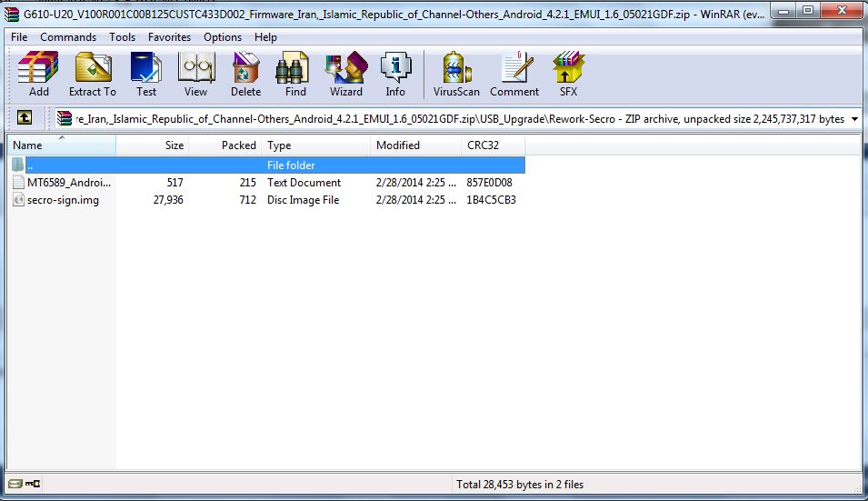Show archive Info
This screenshot has height=501, width=868.
point(395,75)
